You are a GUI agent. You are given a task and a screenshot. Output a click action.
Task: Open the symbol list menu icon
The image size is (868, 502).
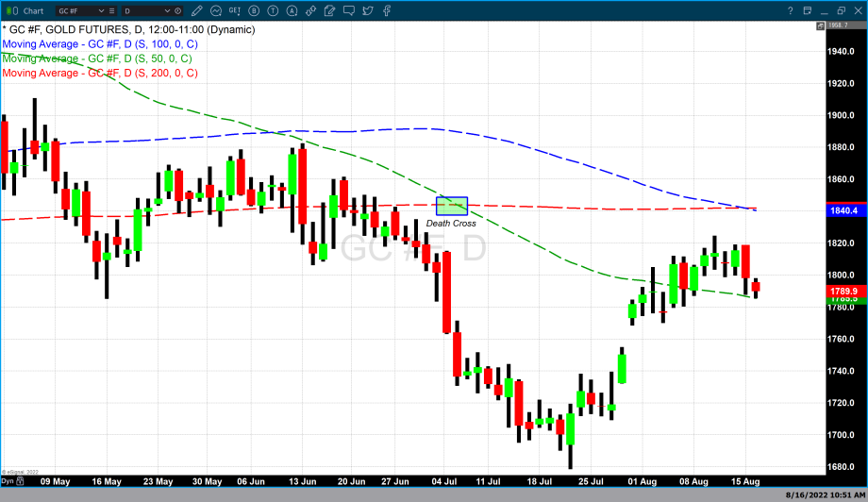112,10
